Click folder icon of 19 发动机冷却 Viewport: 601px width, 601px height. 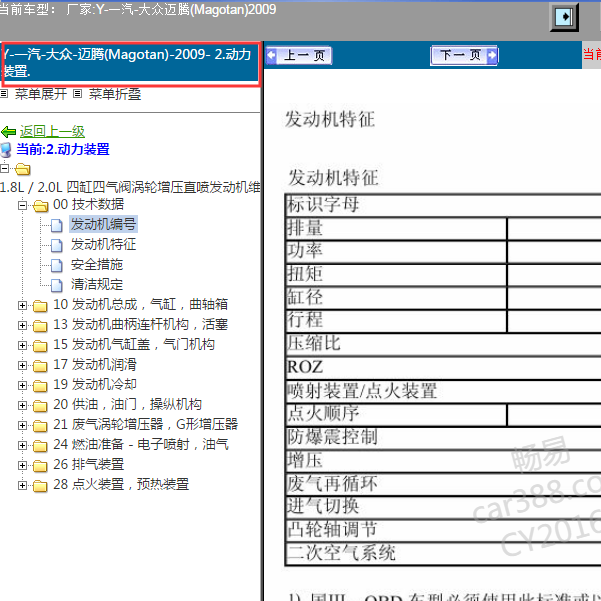click(x=40, y=386)
